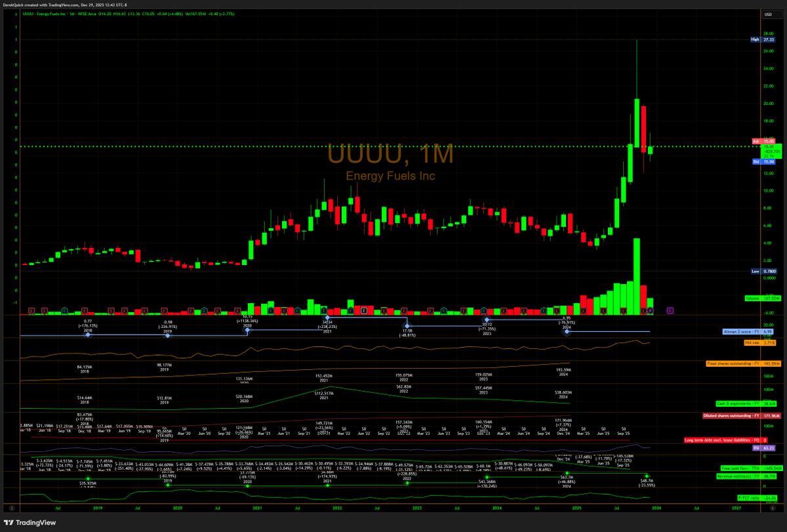Select the Diluted shares outstanding FY label
This screenshot has height=532, width=787.
[742, 416]
